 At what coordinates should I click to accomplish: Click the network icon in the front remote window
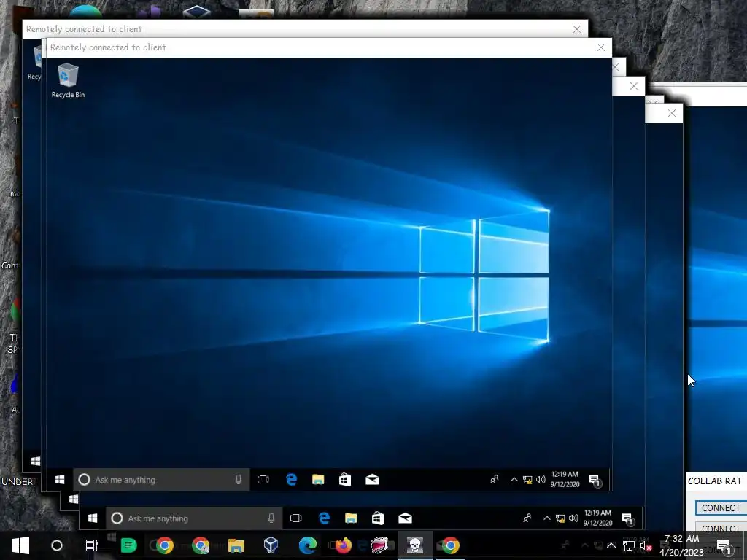click(527, 480)
